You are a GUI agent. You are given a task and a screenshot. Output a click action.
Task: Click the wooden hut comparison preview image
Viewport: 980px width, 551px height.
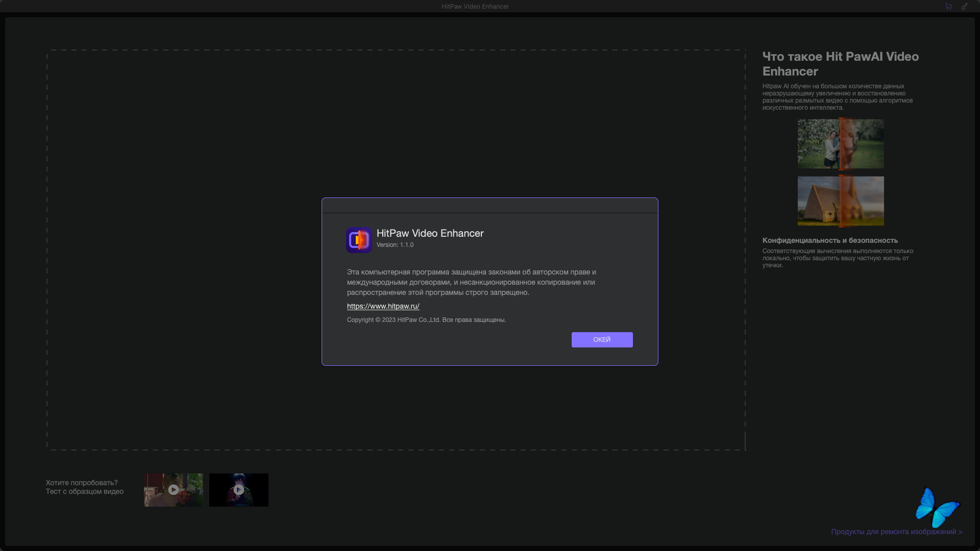pos(841,201)
